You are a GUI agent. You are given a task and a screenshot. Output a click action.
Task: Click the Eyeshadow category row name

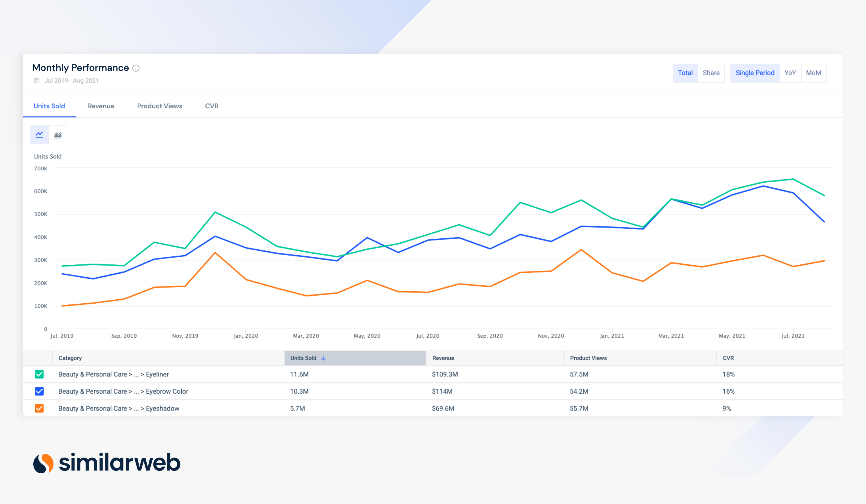(119, 408)
